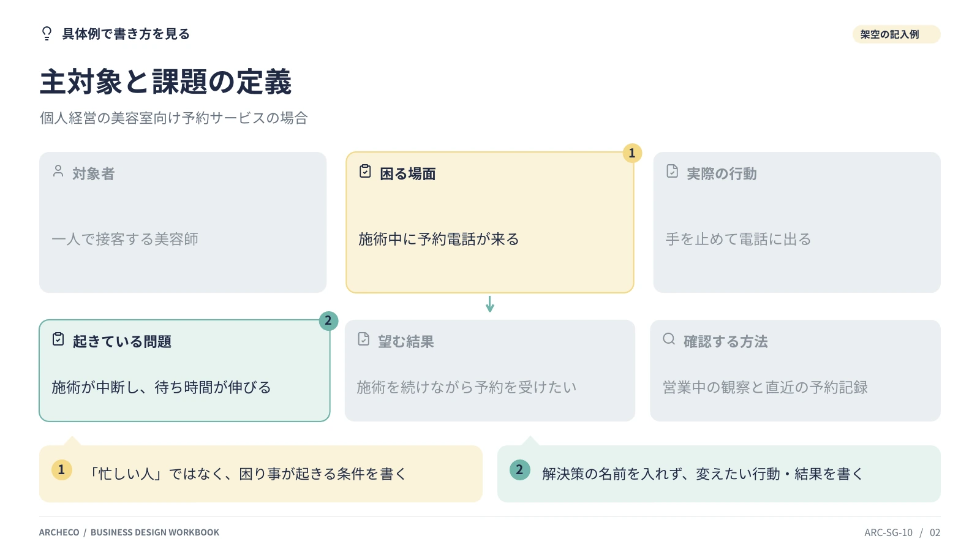Click text 営業中の観察と直近の予約記録
The height and width of the screenshot is (552, 980).
click(x=766, y=387)
